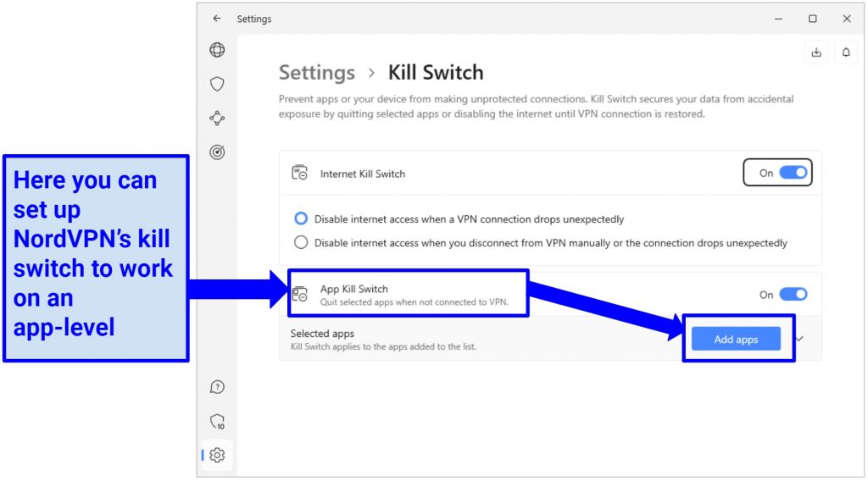The image size is (868, 481).
Task: Click the Internet Kill Switch label
Action: [363, 174]
